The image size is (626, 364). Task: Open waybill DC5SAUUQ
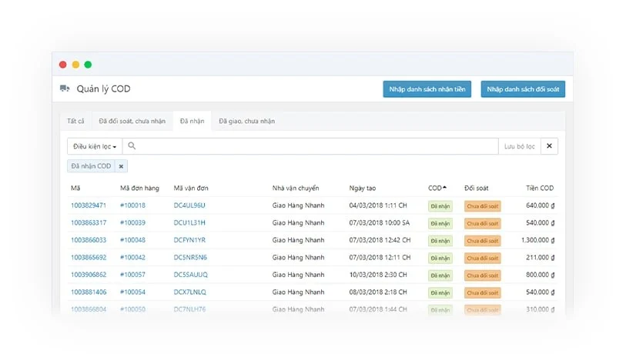(x=191, y=275)
